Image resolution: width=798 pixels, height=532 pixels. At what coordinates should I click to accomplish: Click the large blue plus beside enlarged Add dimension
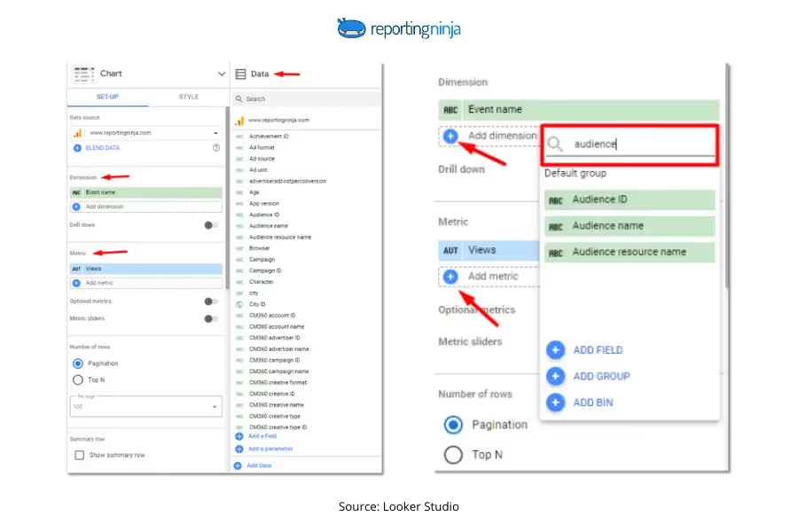(450, 136)
